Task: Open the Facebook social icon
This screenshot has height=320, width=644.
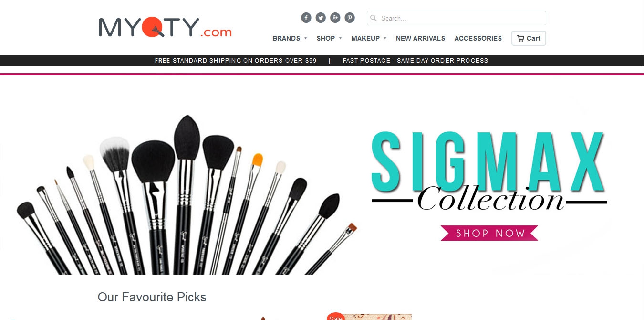Action: 306,18
